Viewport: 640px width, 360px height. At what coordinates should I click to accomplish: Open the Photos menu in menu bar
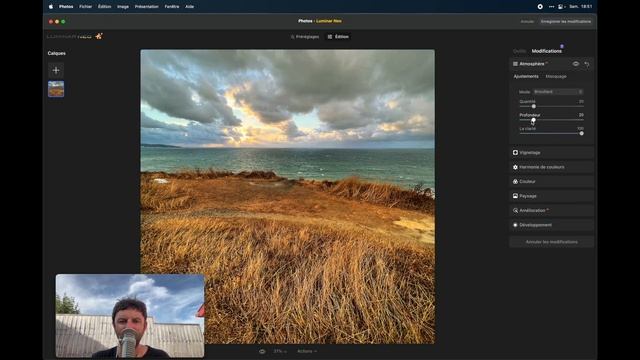[x=66, y=7]
